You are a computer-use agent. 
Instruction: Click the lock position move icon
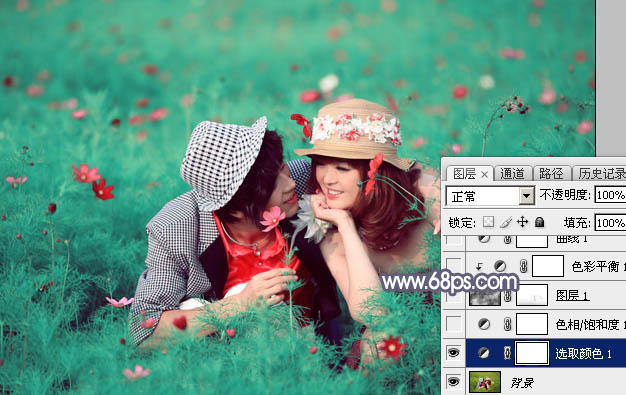523,222
